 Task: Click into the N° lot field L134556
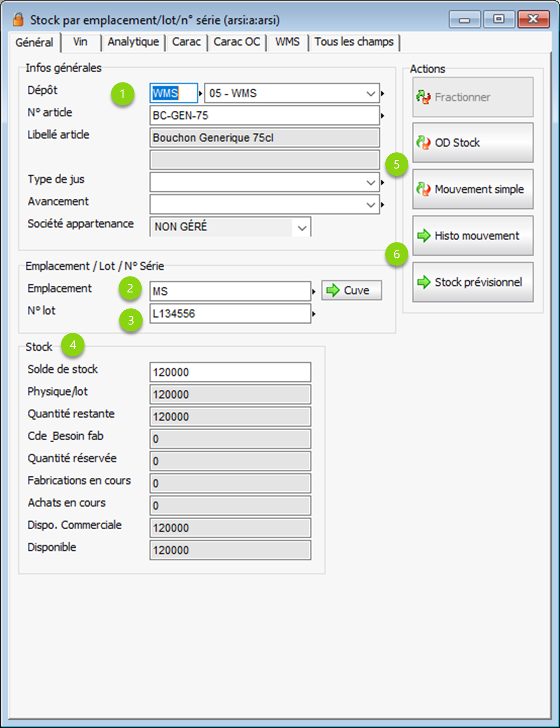click(230, 314)
